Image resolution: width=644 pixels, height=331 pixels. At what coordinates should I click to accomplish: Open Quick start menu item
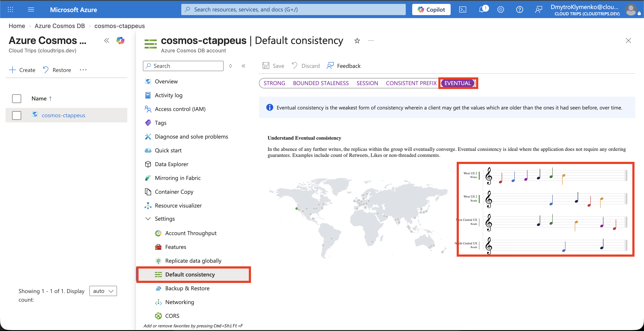click(168, 150)
